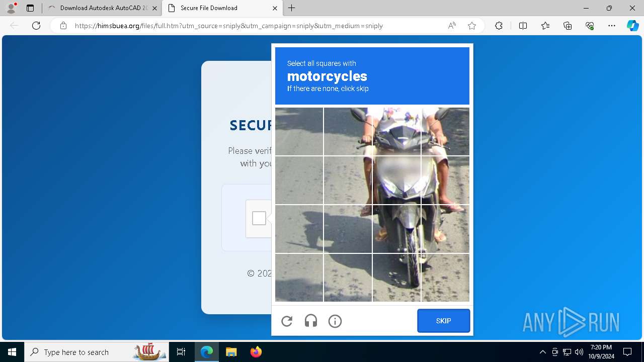Open captcha help info icon
Viewport: 644px width, 362px height.
(x=335, y=321)
